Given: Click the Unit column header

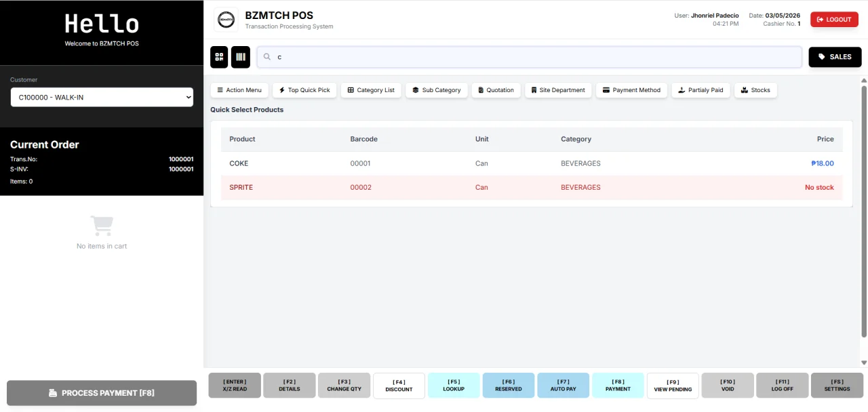Looking at the screenshot, I should [x=482, y=139].
